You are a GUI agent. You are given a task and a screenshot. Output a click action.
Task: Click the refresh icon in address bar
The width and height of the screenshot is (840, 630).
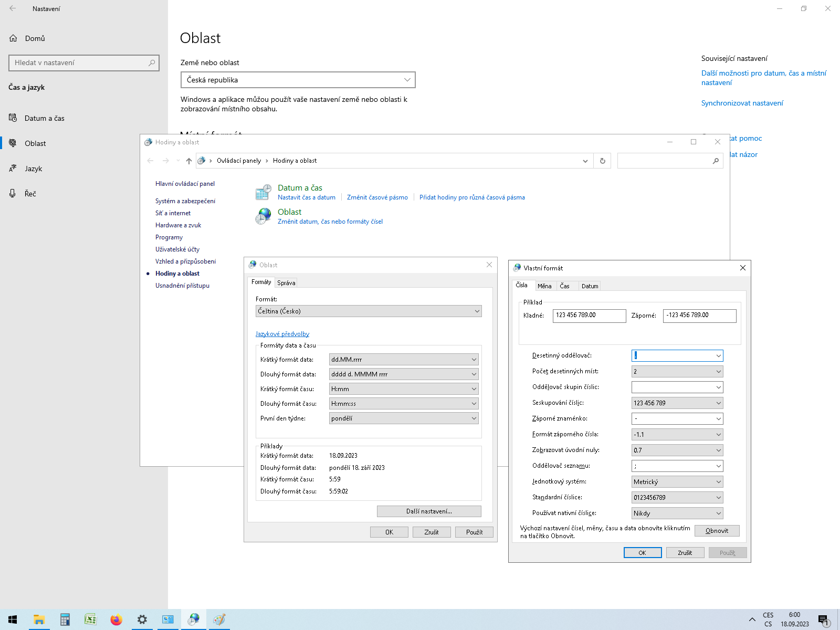click(x=602, y=161)
